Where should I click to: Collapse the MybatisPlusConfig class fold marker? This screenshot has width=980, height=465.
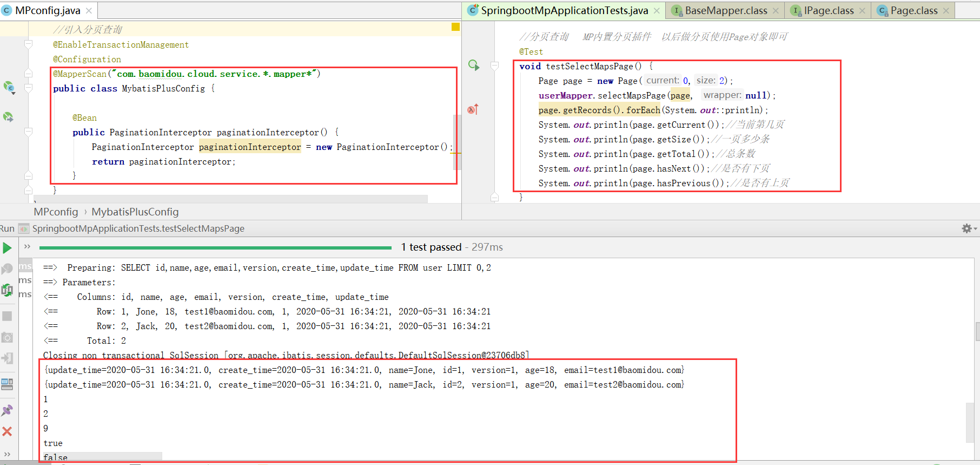pos(28,88)
